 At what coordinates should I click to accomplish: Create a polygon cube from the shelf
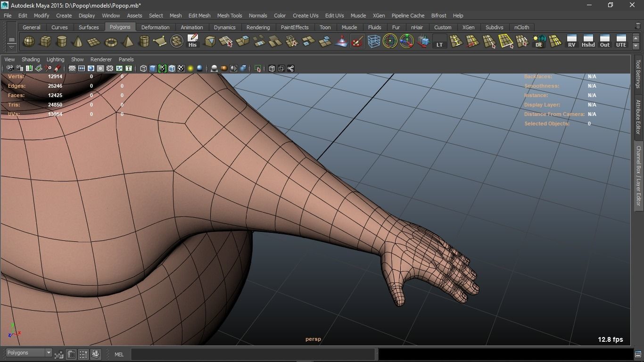45,42
